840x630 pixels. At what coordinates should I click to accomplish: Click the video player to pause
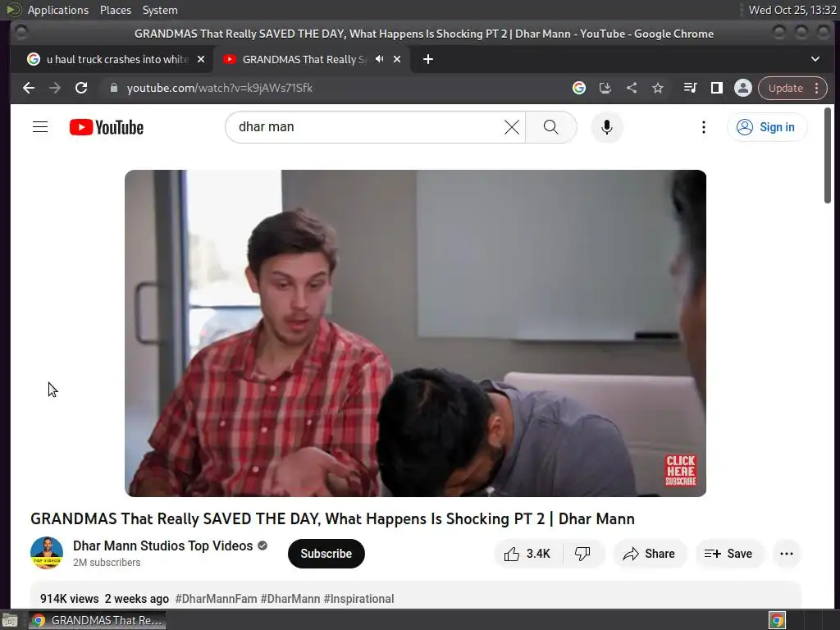(x=415, y=333)
